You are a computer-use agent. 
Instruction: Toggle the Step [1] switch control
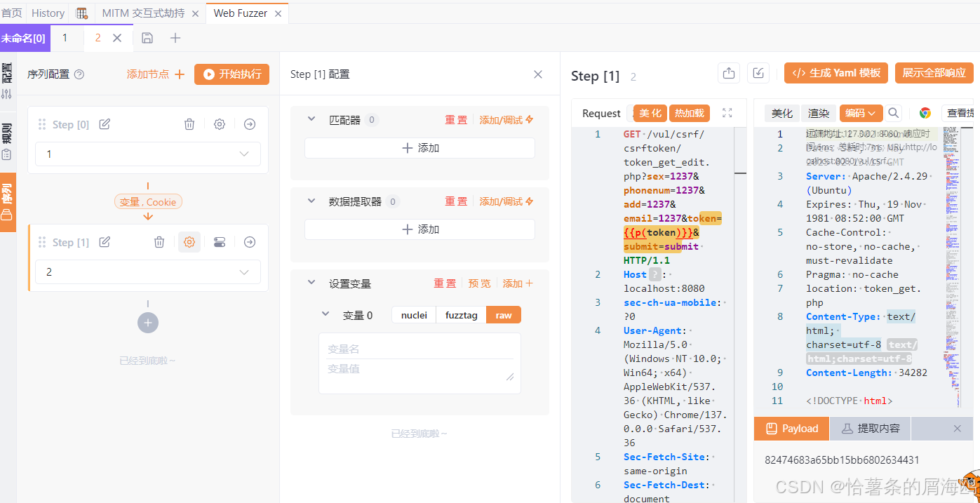tap(220, 242)
